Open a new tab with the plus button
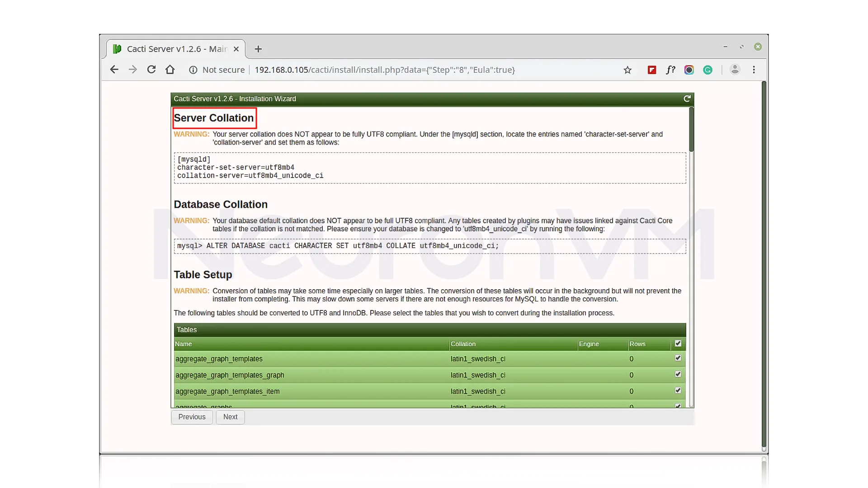868x488 pixels. [258, 49]
